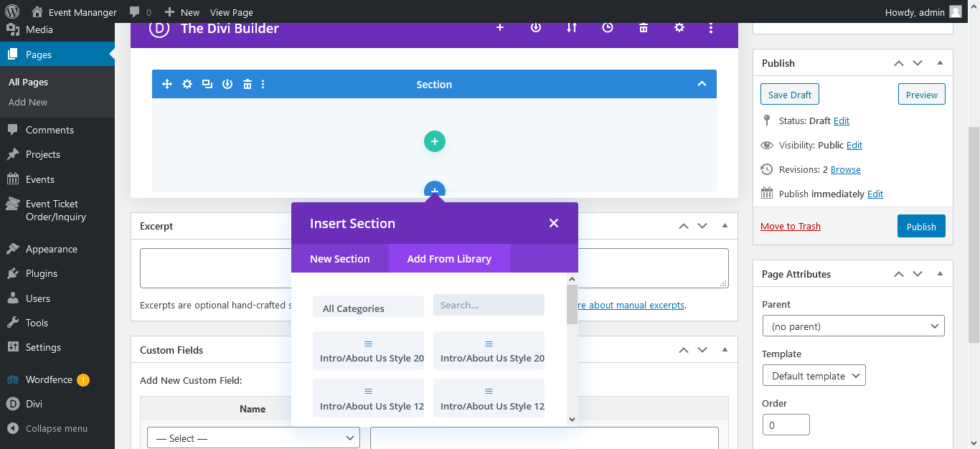Open the Template dropdown
The image size is (980, 449).
[x=814, y=376]
